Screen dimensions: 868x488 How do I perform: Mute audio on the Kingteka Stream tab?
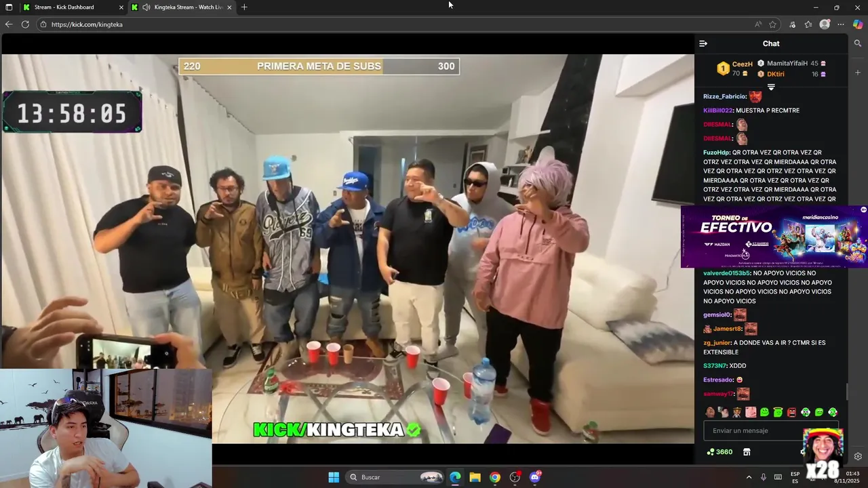[x=146, y=7]
